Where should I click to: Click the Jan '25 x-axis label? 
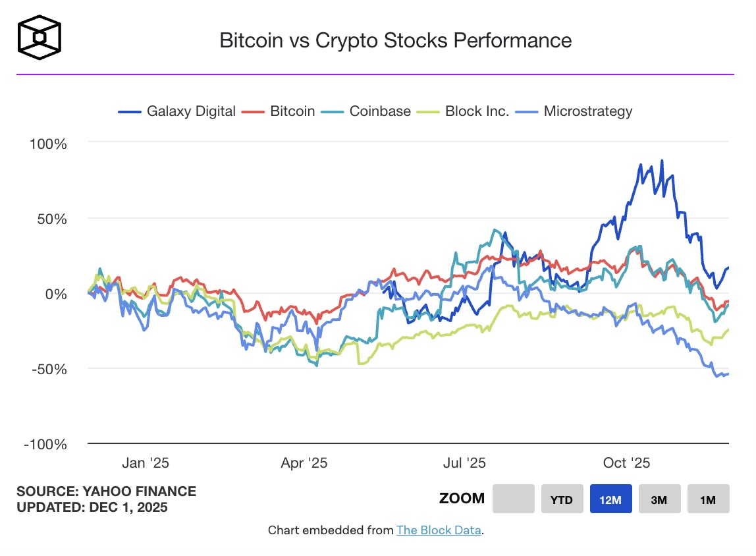click(146, 463)
